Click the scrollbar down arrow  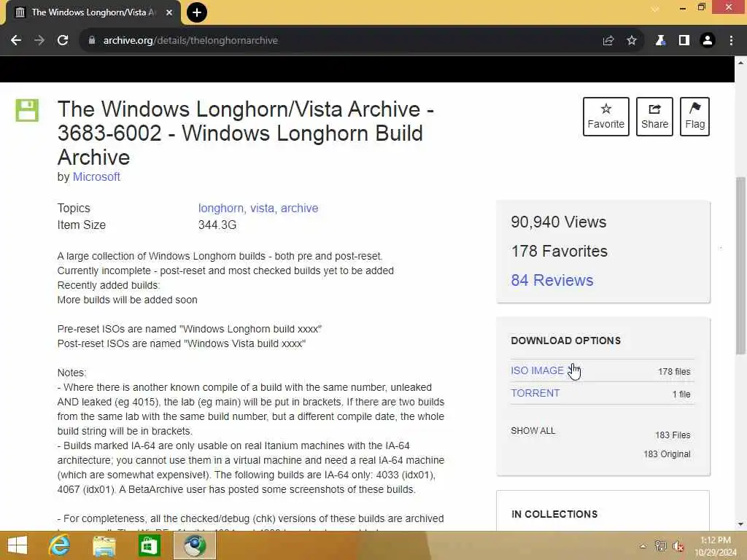(740, 524)
